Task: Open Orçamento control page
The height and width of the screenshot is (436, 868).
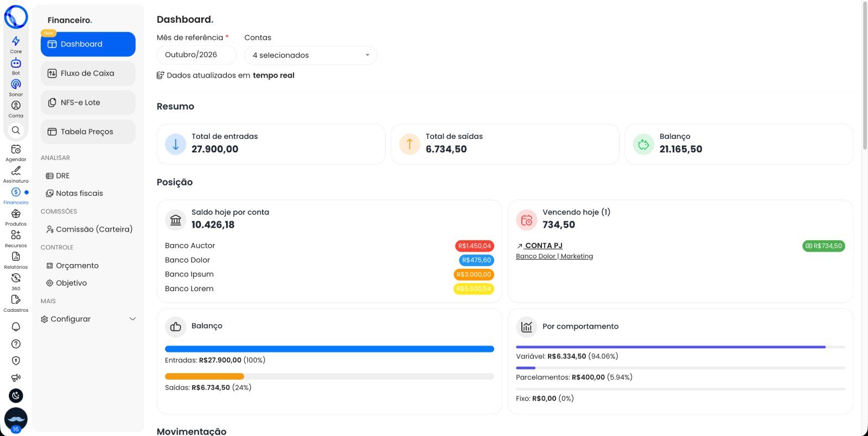Action: click(72, 266)
